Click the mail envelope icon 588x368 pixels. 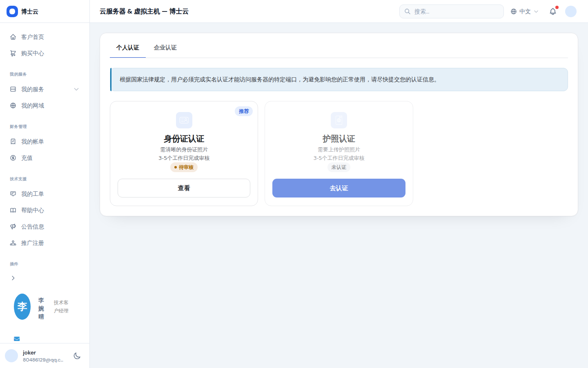tap(17, 339)
